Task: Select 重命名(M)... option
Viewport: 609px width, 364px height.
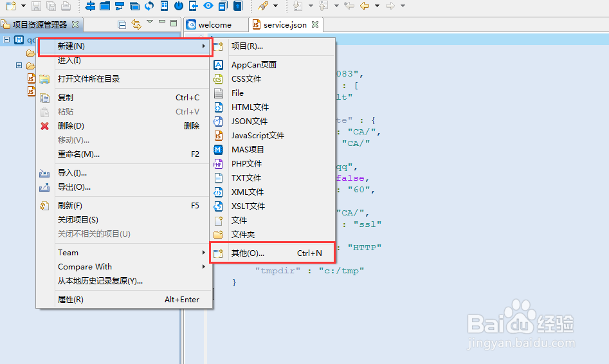Action: 124,154
